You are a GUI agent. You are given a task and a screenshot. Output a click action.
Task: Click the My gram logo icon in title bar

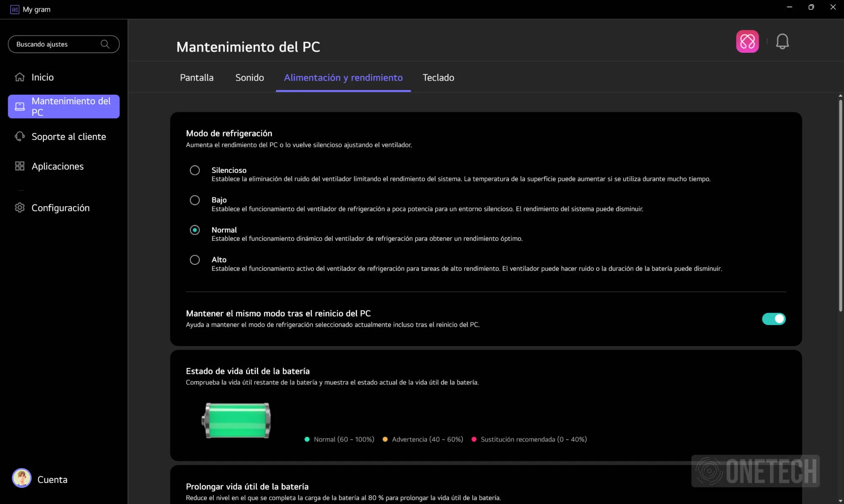(x=15, y=9)
